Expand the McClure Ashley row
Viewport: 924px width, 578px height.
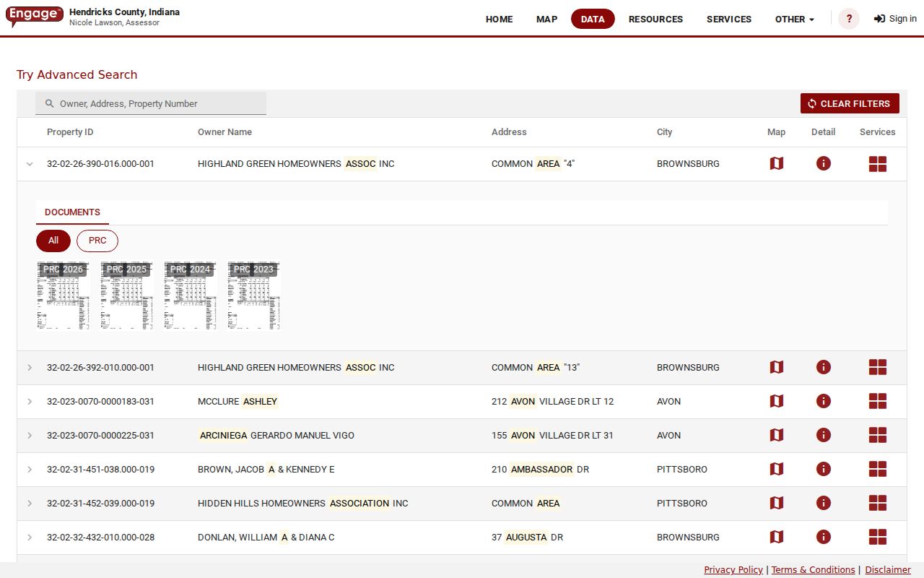tap(30, 402)
